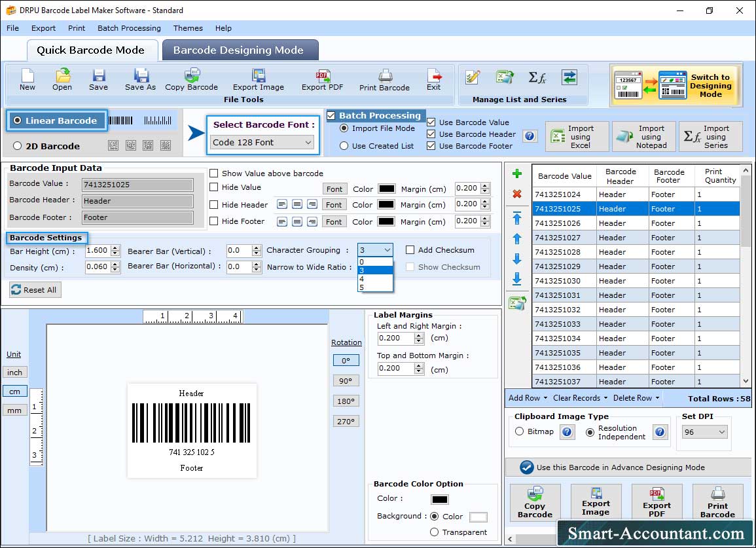This screenshot has width=756, height=548.
Task: Select Bitmap clipboard image type
Action: [x=519, y=431]
